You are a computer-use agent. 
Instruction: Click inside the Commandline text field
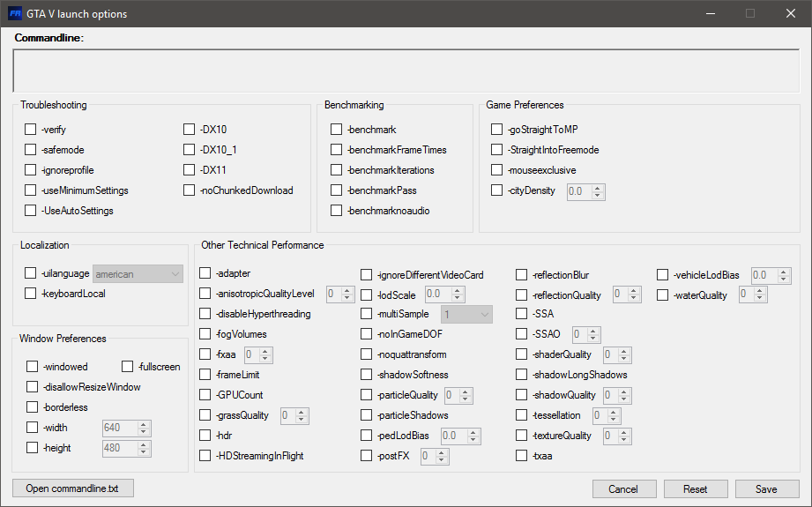406,71
